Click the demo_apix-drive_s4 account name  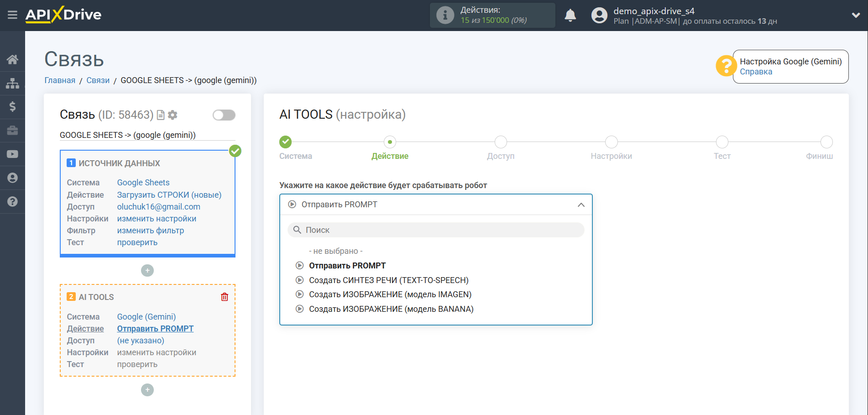coord(654,11)
